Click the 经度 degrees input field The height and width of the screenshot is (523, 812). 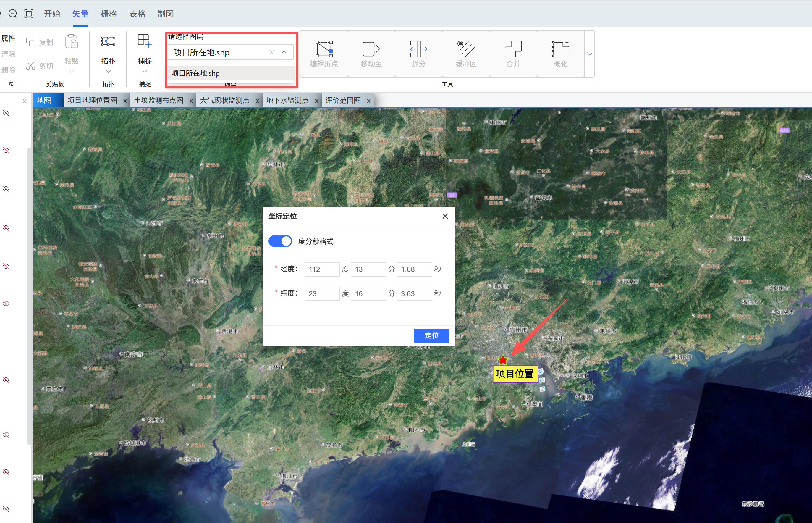321,269
